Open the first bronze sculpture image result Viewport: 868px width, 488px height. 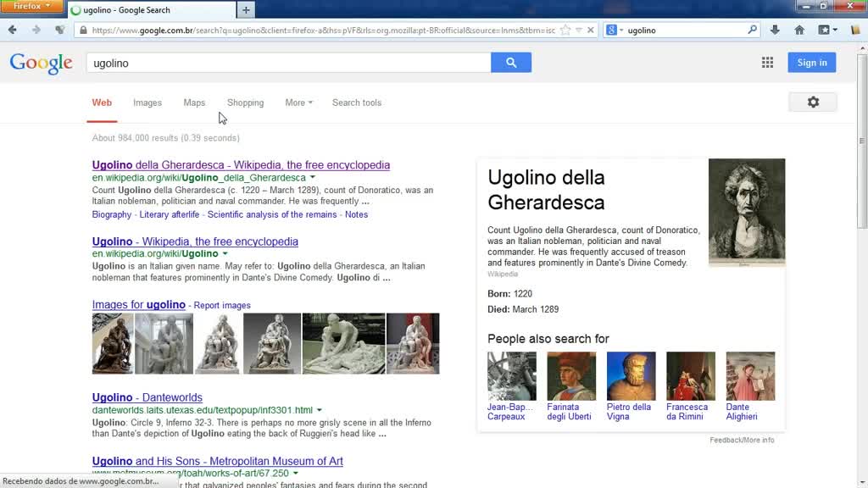point(113,344)
